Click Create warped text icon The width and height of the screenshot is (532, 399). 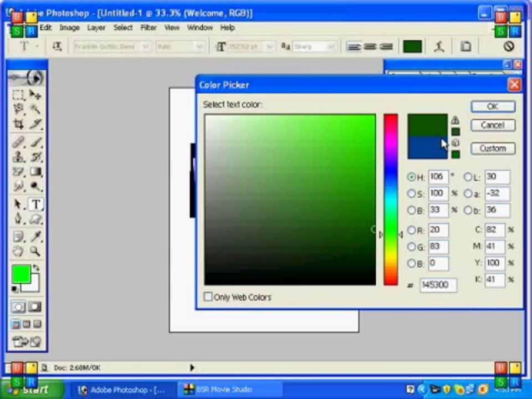(439, 47)
